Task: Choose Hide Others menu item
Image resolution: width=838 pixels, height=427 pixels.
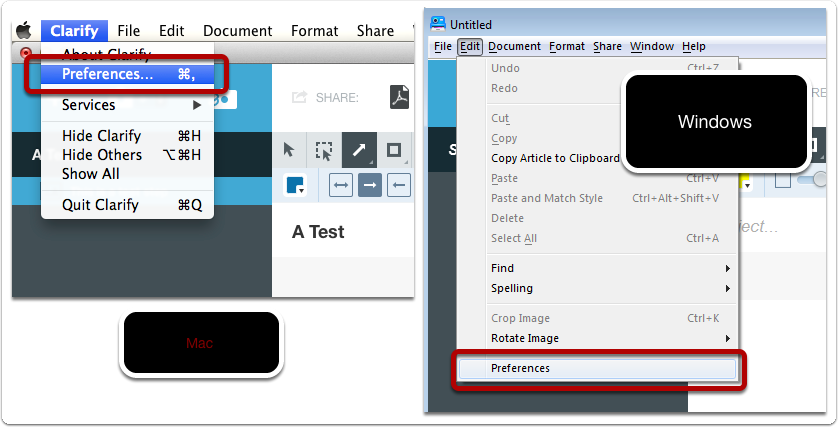Action: (x=128, y=155)
